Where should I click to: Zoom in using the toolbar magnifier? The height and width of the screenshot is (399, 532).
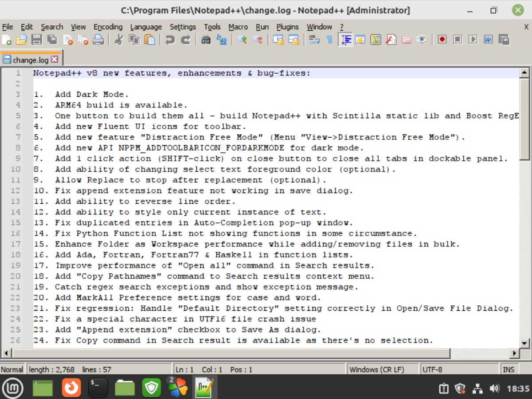[x=242, y=40]
